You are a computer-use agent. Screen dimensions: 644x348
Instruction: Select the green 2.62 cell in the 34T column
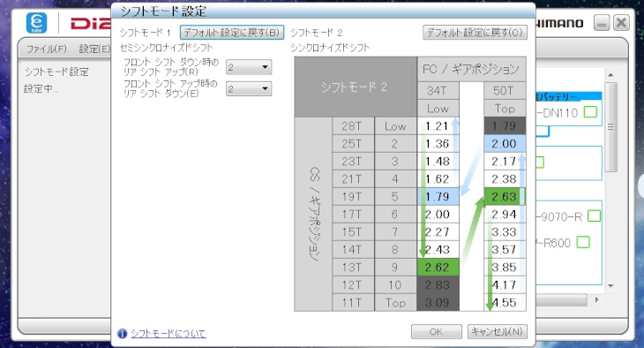[x=438, y=268]
